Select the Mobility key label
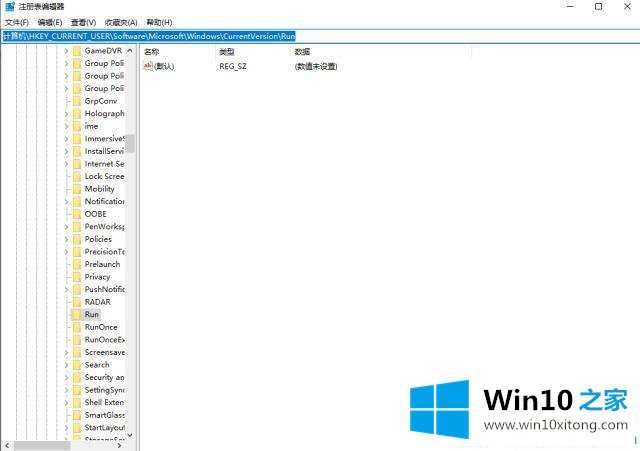640x451 pixels. (99, 189)
